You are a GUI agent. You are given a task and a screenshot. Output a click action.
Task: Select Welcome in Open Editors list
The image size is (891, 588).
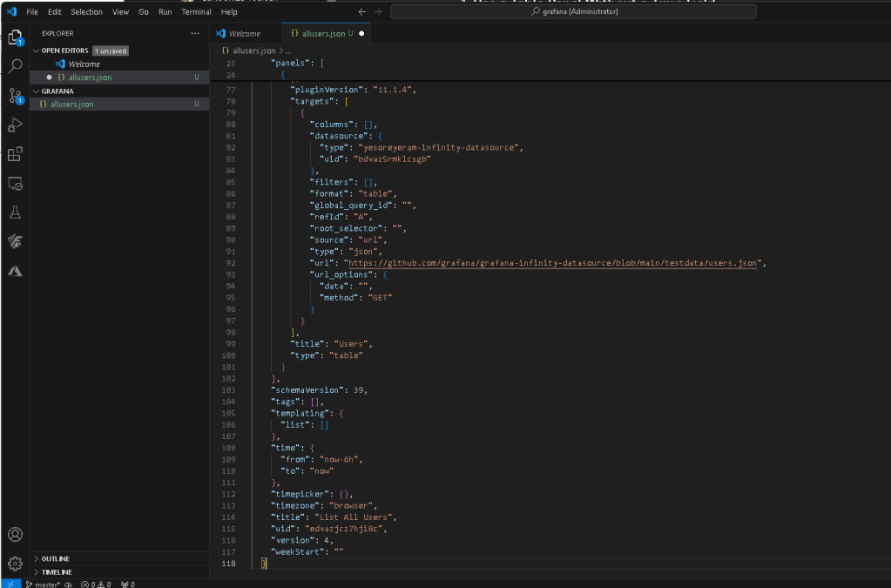84,64
